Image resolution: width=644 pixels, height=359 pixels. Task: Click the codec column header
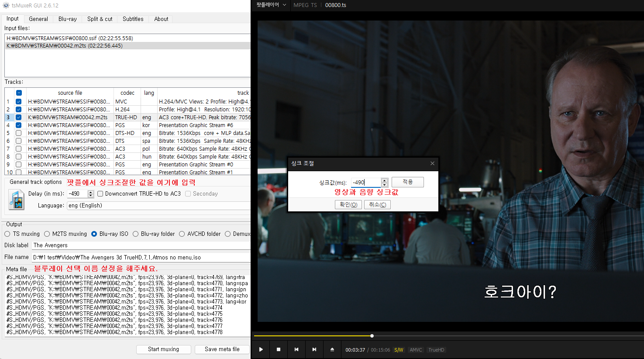pyautogui.click(x=127, y=93)
